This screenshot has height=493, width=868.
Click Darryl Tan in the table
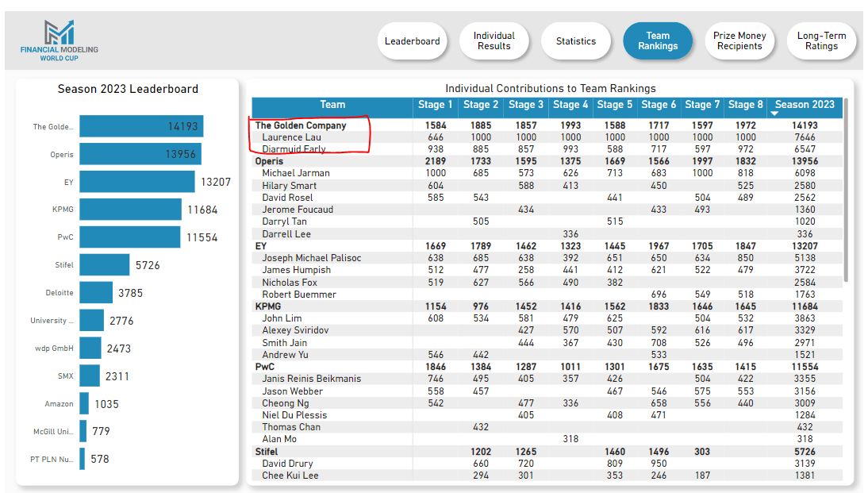284,221
